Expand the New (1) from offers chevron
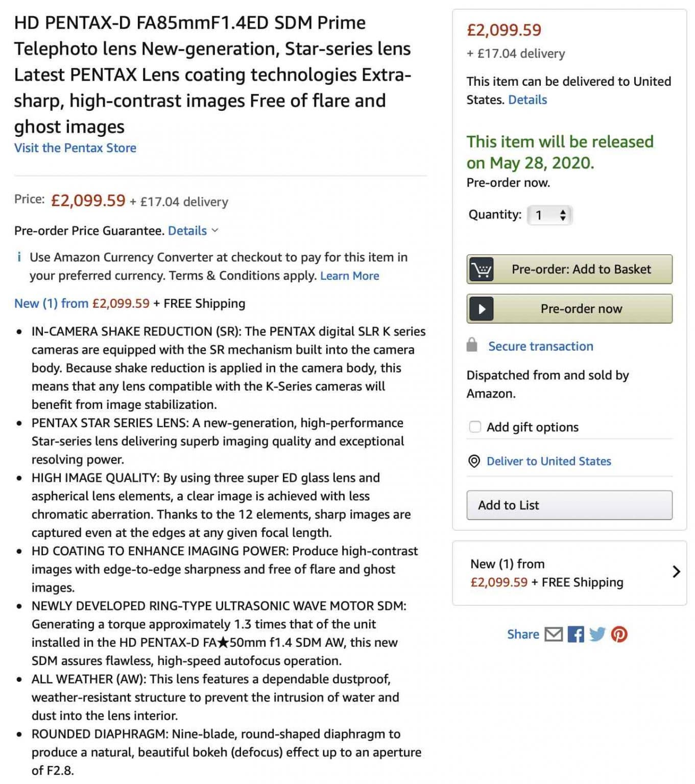 pos(676,572)
